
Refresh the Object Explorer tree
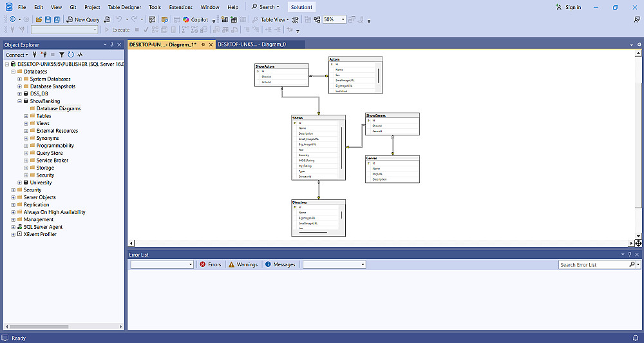click(x=71, y=55)
